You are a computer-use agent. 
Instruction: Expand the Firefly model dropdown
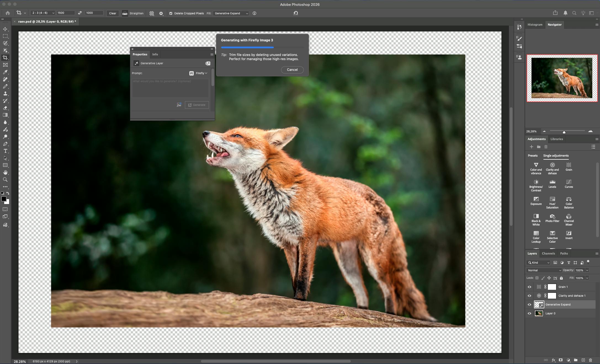pos(201,73)
